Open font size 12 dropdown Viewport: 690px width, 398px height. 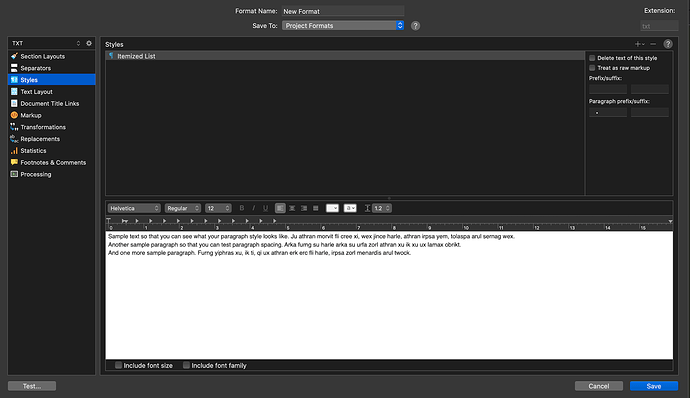(218, 208)
